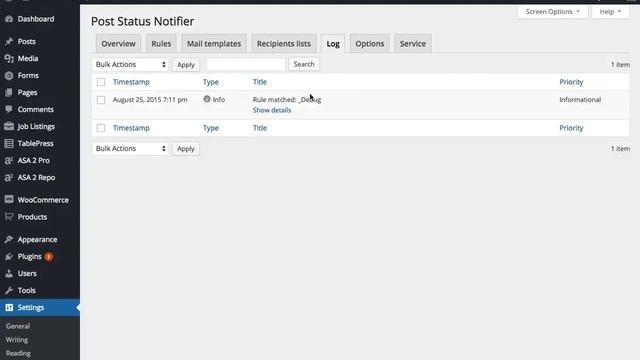This screenshot has height=360, width=640.
Task: Click the Plugins plug icon
Action: [x=9, y=257]
